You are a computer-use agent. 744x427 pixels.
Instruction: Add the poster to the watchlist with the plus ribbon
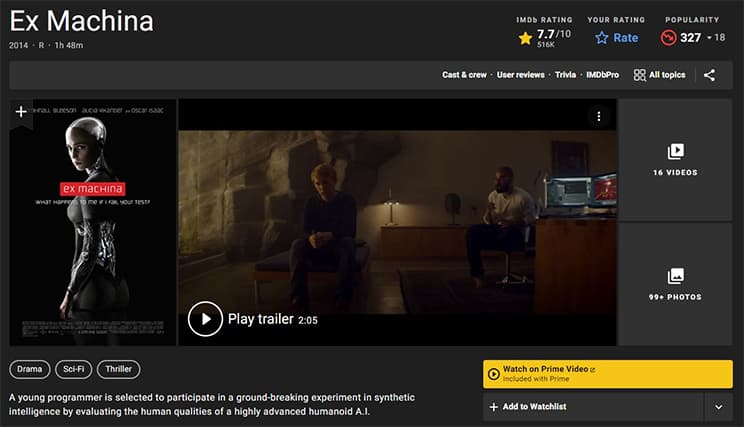[x=21, y=112]
